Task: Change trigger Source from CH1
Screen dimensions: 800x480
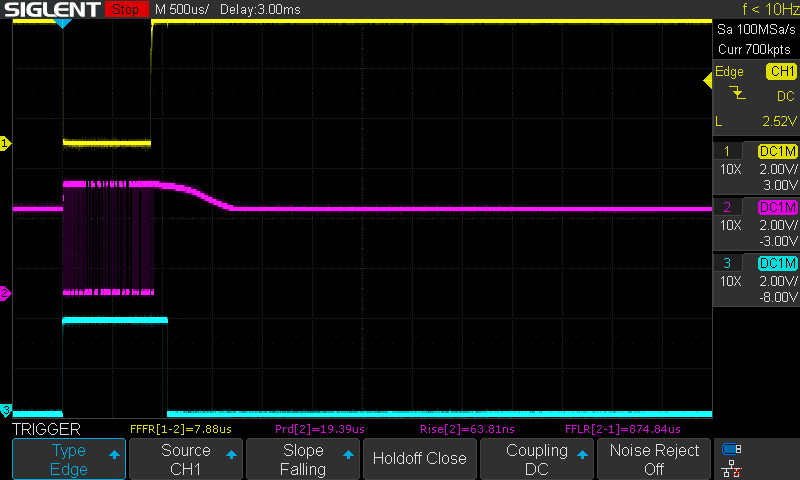Action: coord(186,459)
